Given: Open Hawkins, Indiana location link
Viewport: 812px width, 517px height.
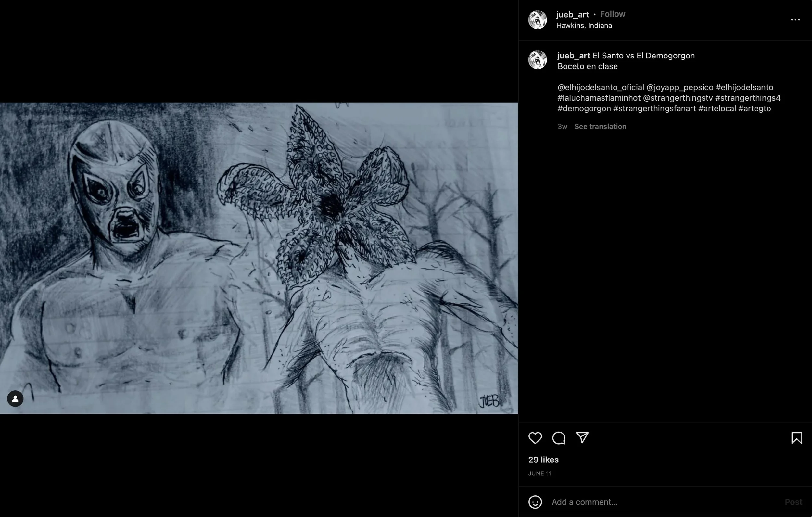Looking at the screenshot, I should pos(584,26).
